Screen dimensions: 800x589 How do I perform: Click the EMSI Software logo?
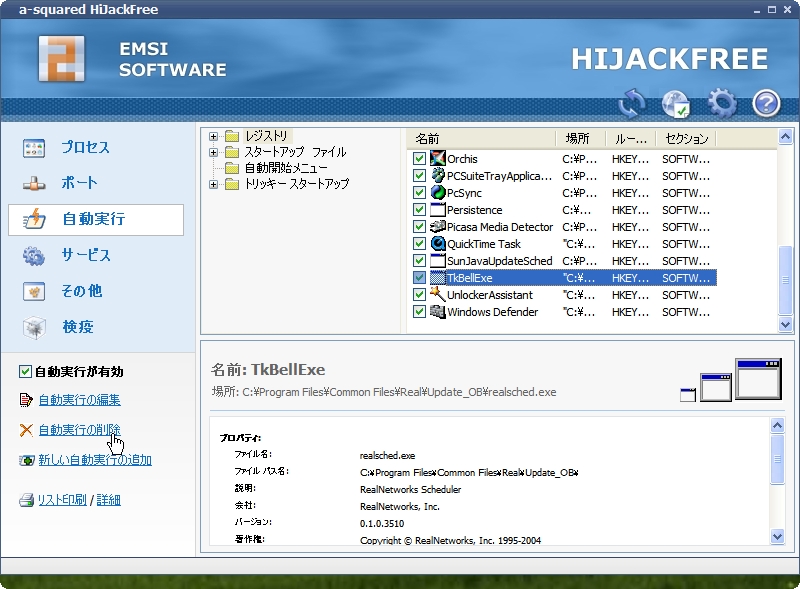point(62,59)
